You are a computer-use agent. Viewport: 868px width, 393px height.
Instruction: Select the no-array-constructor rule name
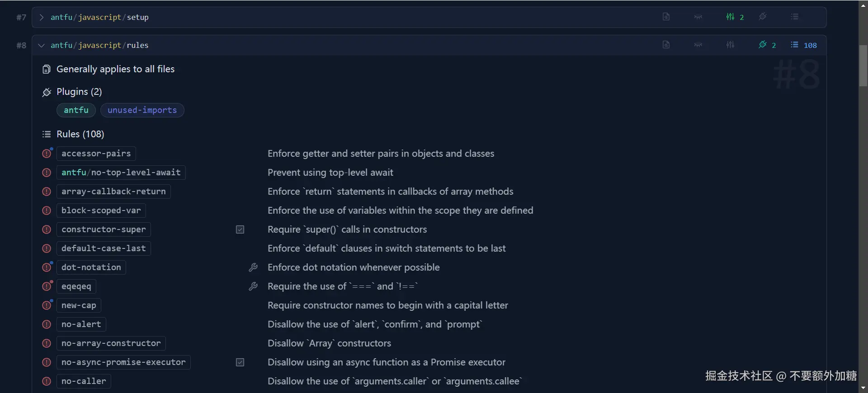111,343
